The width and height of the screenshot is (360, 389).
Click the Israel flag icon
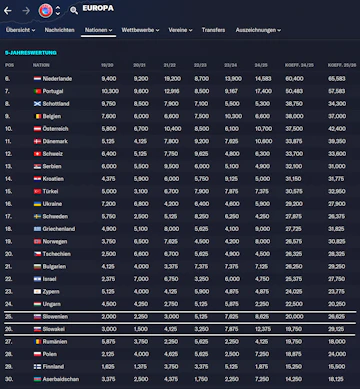(37, 279)
